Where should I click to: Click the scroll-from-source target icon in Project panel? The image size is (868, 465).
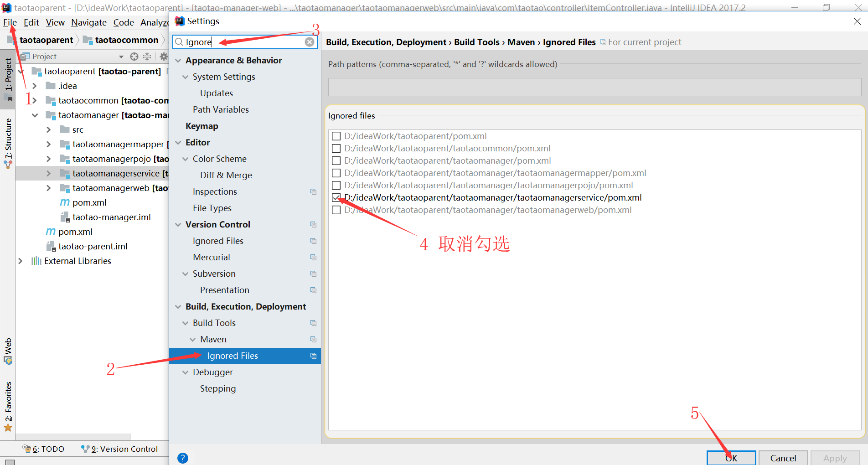[x=134, y=57]
